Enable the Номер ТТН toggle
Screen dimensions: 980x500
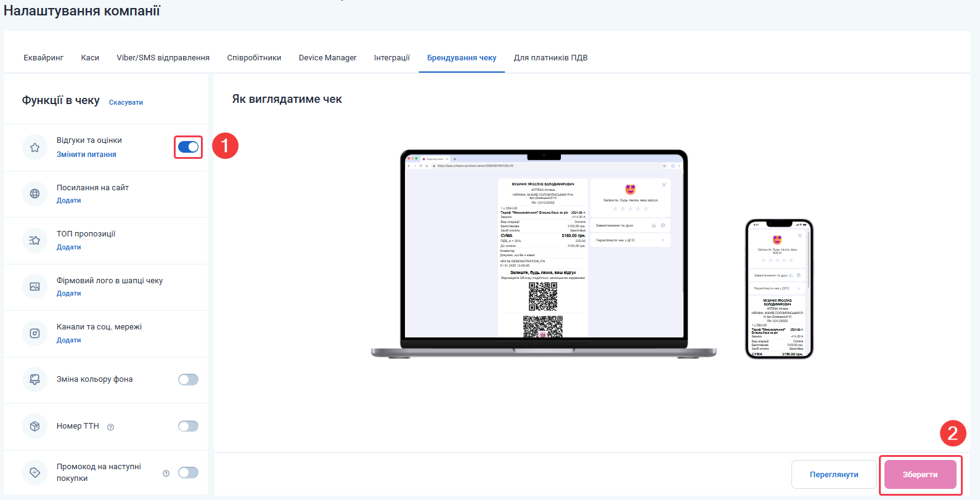pyautogui.click(x=189, y=426)
